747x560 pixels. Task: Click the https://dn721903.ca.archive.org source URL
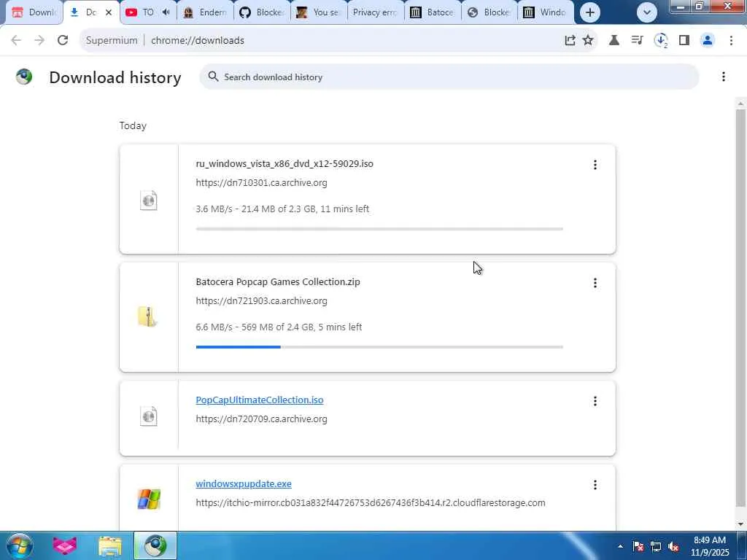pyautogui.click(x=262, y=301)
